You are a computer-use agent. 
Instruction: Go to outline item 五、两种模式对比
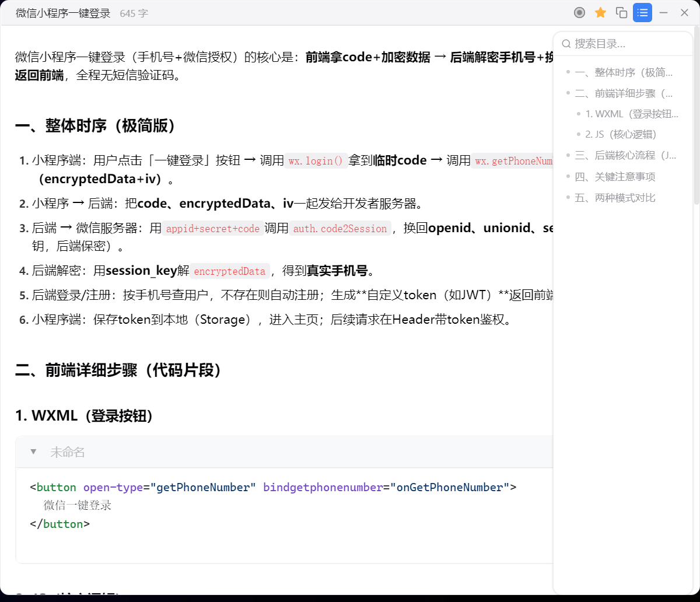click(615, 197)
